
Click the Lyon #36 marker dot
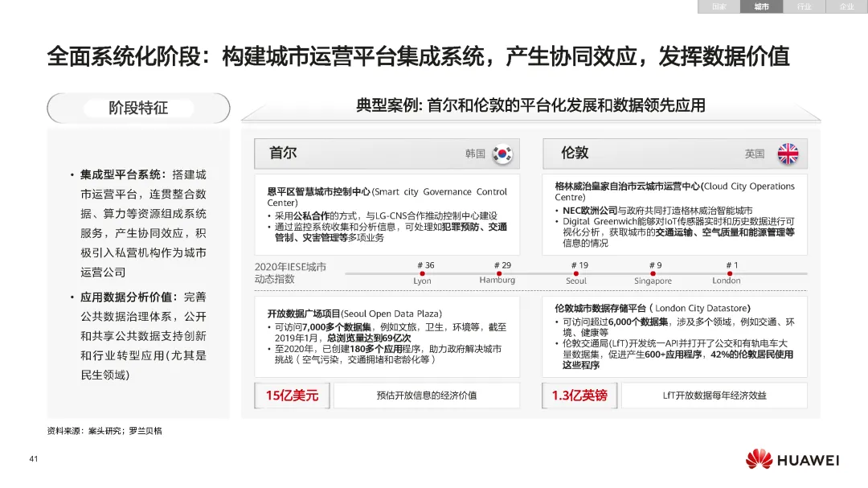point(423,273)
